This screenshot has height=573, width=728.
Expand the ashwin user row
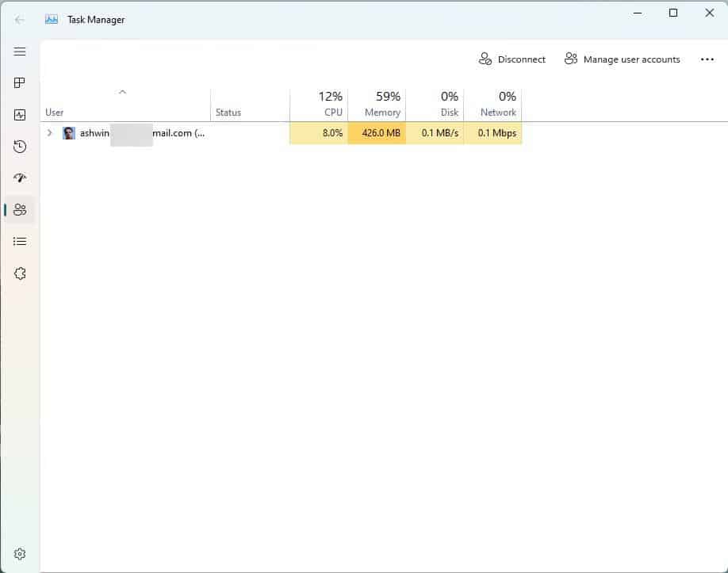(50, 132)
